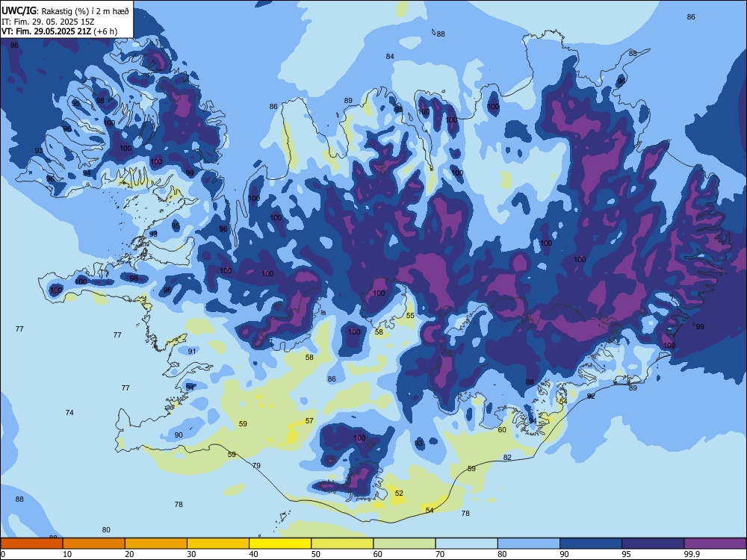
Task: Click the '74' humidity value over the sea
Action: pos(69,412)
